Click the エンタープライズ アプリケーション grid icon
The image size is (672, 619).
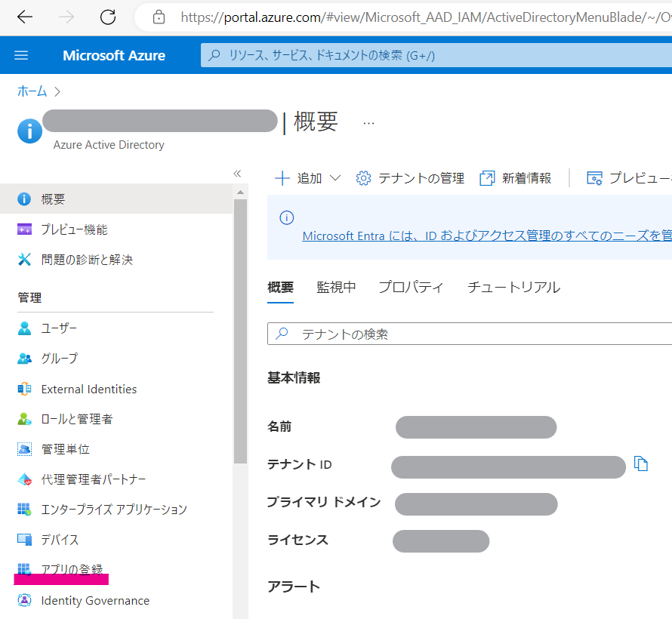click(x=24, y=510)
